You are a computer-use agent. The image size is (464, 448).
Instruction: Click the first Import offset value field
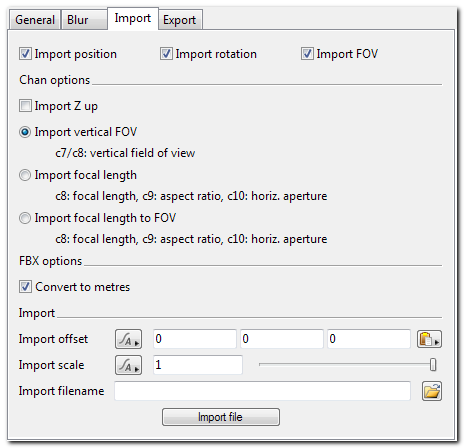(x=195, y=339)
